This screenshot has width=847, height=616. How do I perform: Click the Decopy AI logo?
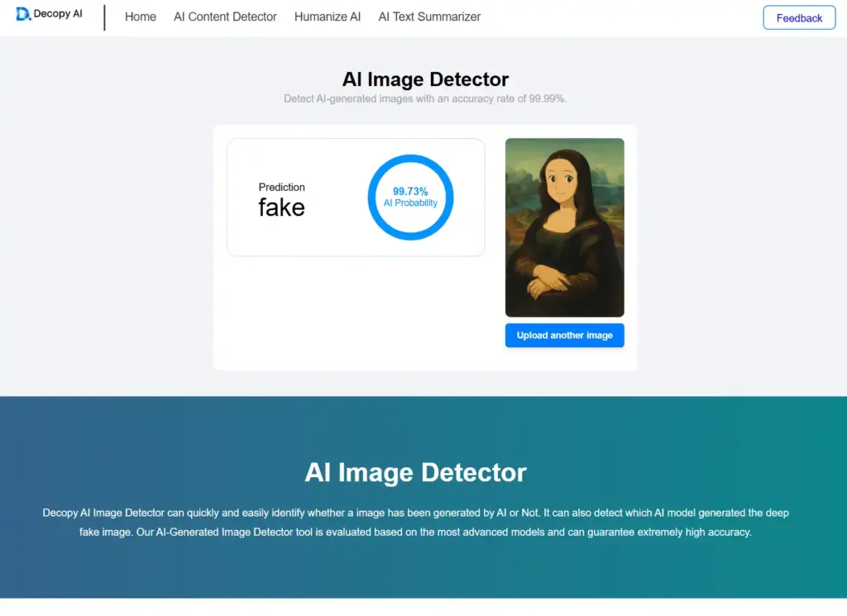(x=49, y=14)
